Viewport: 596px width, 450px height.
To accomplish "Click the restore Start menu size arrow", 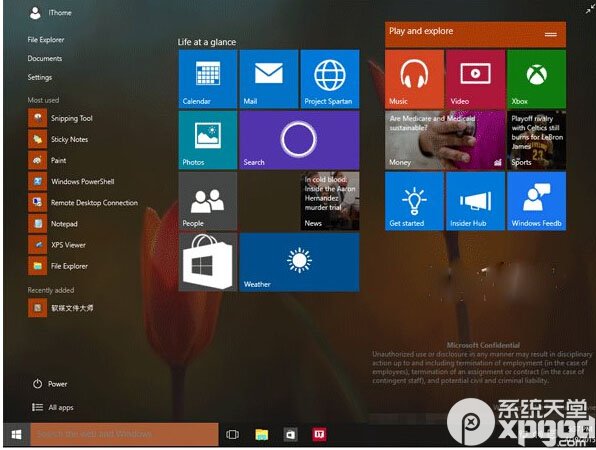I will 590,10.
